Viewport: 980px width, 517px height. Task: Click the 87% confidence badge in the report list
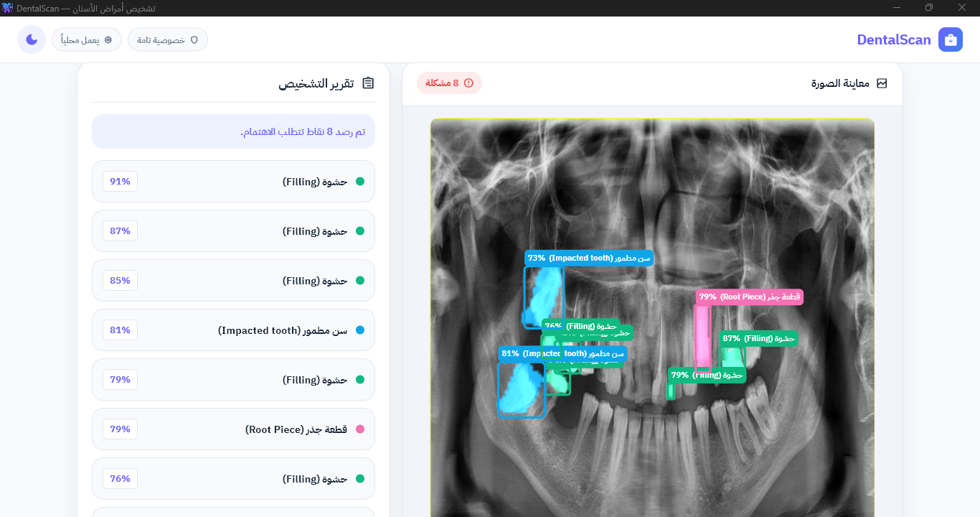tap(120, 231)
